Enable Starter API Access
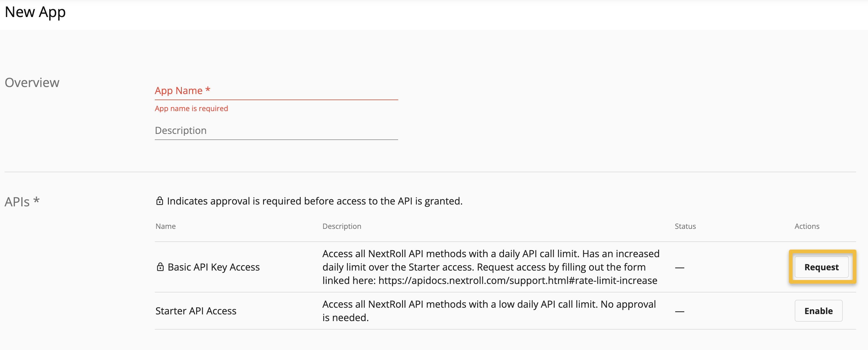 click(818, 311)
